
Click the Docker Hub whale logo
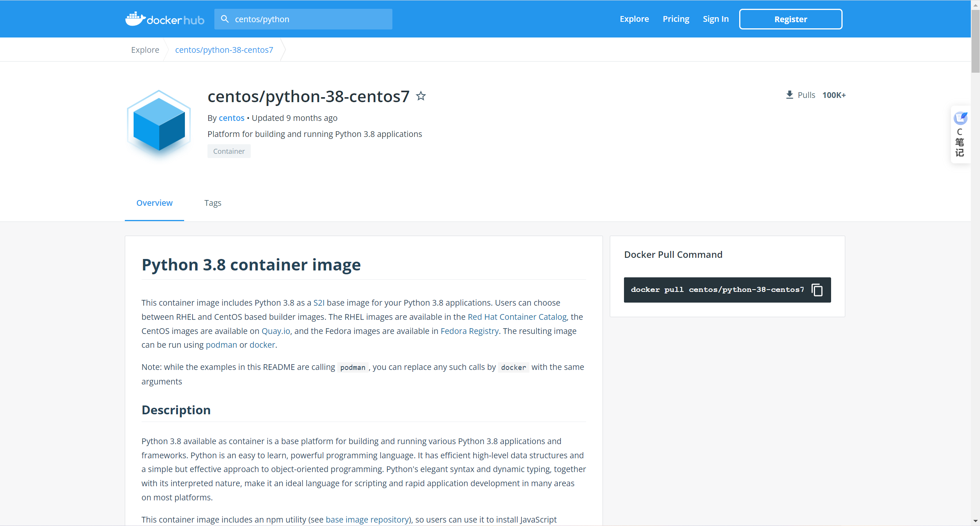(x=136, y=19)
